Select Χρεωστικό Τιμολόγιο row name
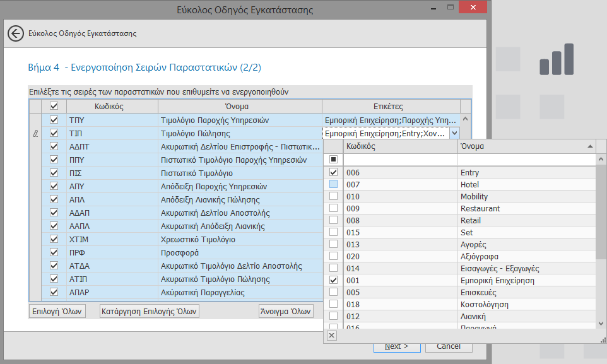Screen dimensions: 607x364 [198, 239]
